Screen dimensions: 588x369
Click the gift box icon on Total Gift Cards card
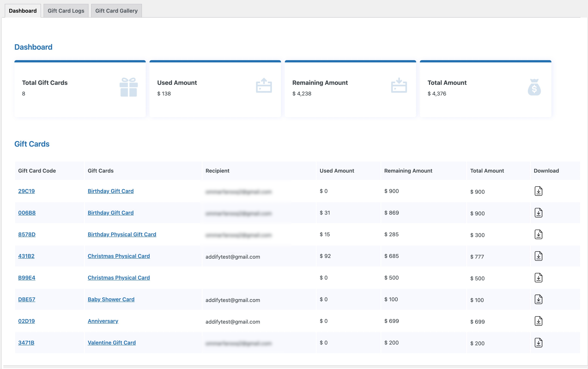[128, 87]
